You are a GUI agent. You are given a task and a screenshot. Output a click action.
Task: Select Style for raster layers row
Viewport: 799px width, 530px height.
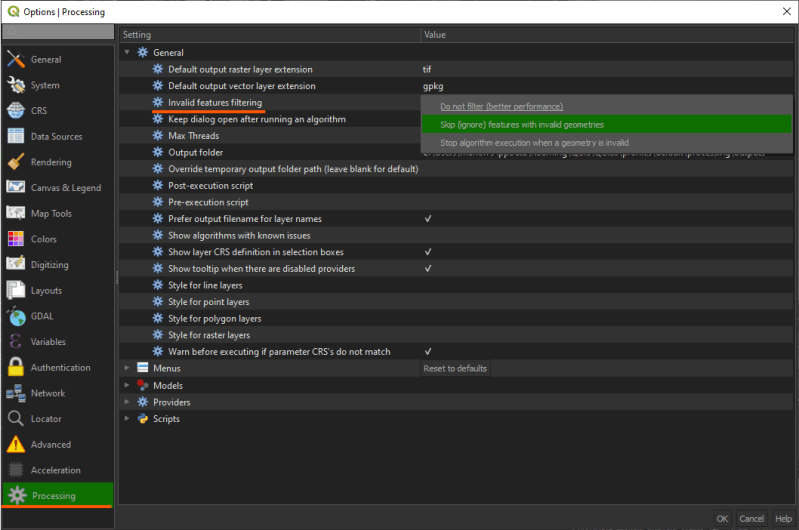click(x=456, y=335)
